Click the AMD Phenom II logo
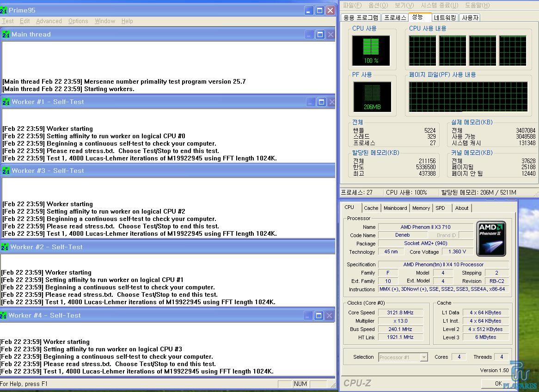Viewport: 539px width, 392px height. point(491,239)
